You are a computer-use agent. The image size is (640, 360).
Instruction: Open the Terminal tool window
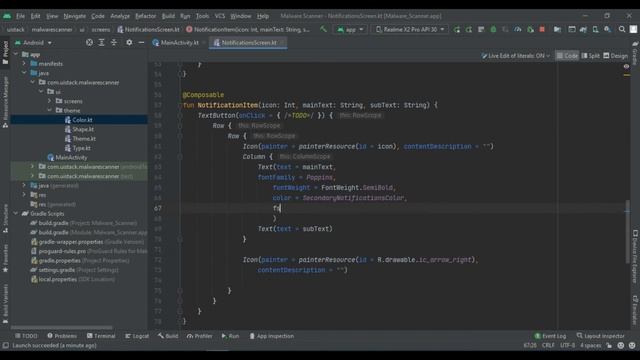click(101, 336)
